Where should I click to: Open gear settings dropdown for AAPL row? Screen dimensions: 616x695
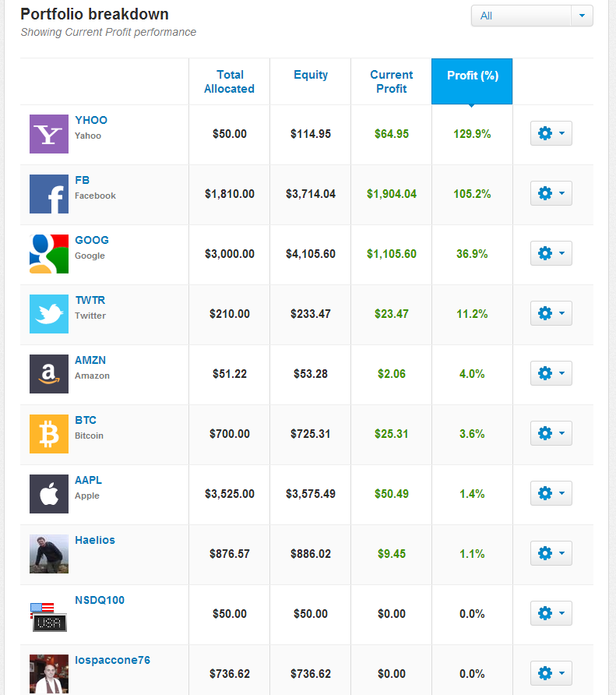point(551,493)
